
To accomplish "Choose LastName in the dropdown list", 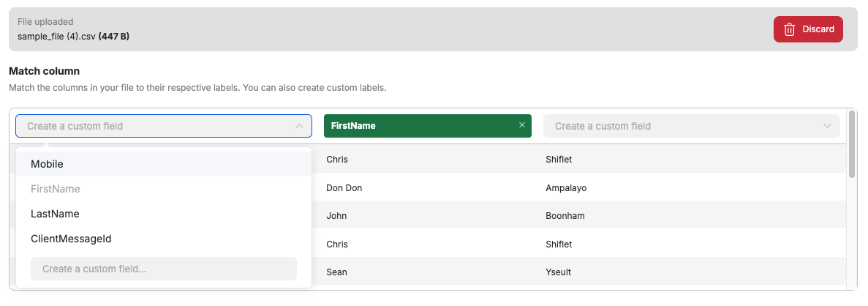I will [55, 214].
